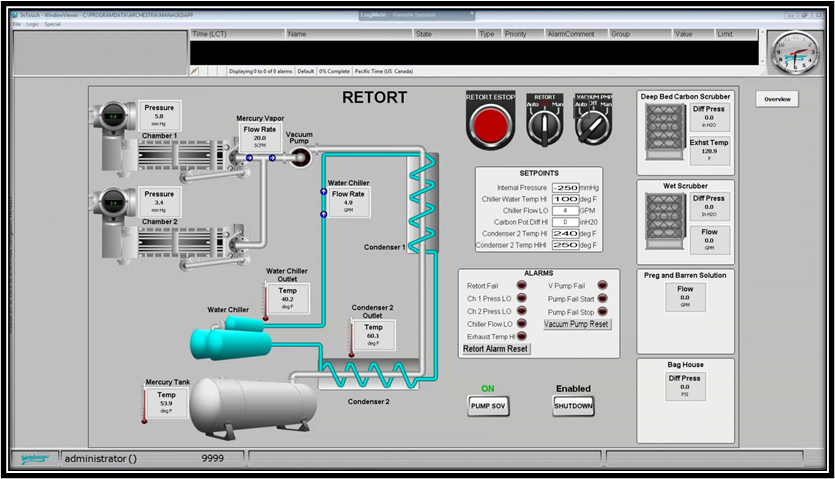Click the Condenser 2 Outlet thermometer
Image resolution: width=835 pixels, height=479 pixels.
(351, 338)
